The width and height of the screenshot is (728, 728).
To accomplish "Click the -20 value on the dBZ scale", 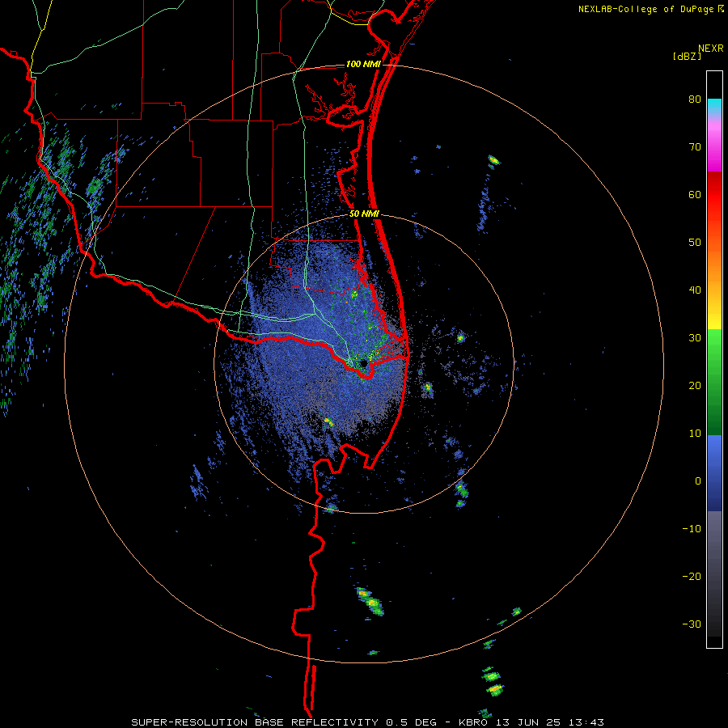I will (x=692, y=577).
